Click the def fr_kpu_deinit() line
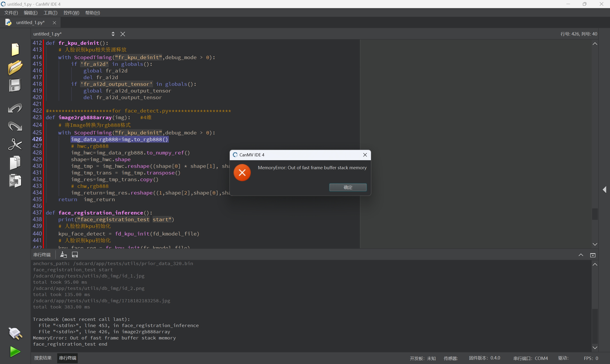 (x=77, y=43)
